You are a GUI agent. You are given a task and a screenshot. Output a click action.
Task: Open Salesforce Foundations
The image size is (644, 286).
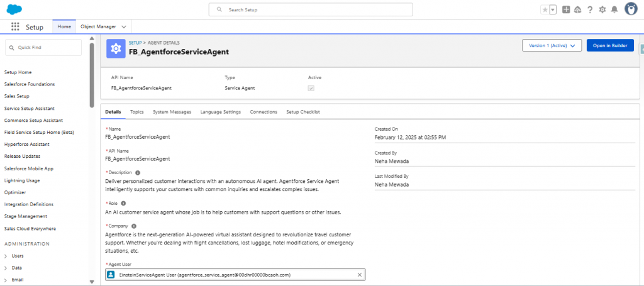(30, 84)
